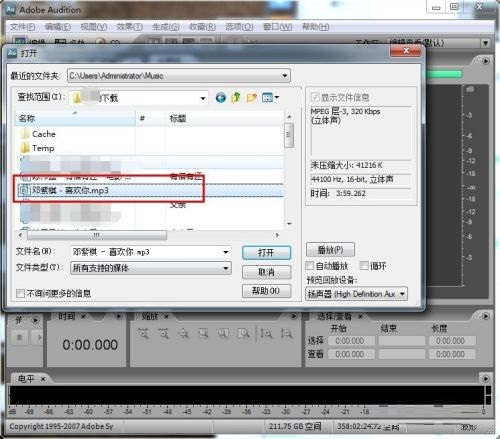Click the 查看 长度 time field

tap(452, 354)
